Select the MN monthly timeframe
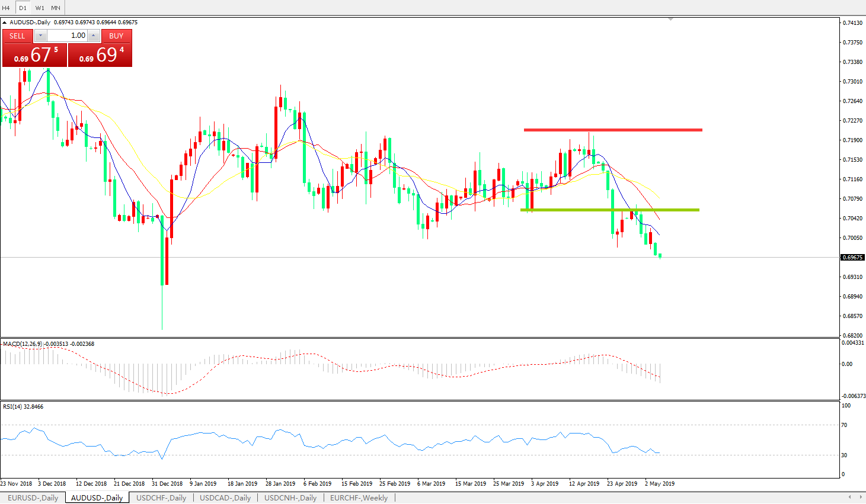 point(56,8)
